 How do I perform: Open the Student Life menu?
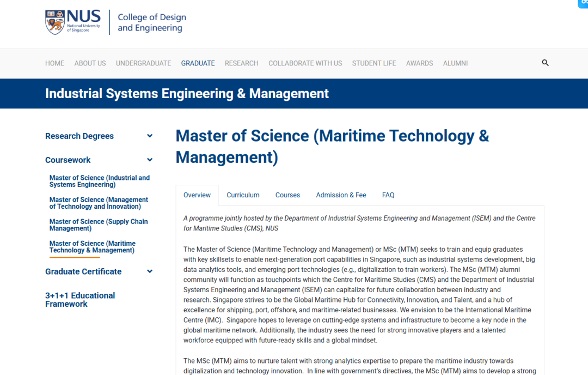coord(374,63)
